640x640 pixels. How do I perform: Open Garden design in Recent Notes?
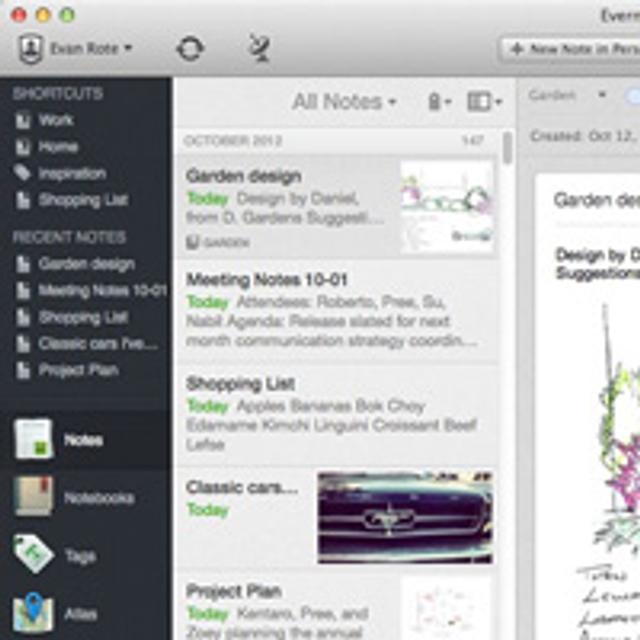point(75,264)
